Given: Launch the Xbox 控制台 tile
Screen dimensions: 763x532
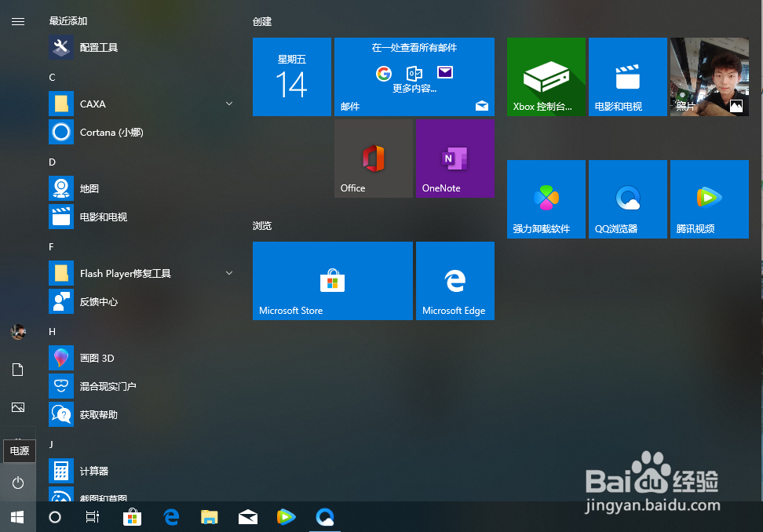Looking at the screenshot, I should click(546, 77).
